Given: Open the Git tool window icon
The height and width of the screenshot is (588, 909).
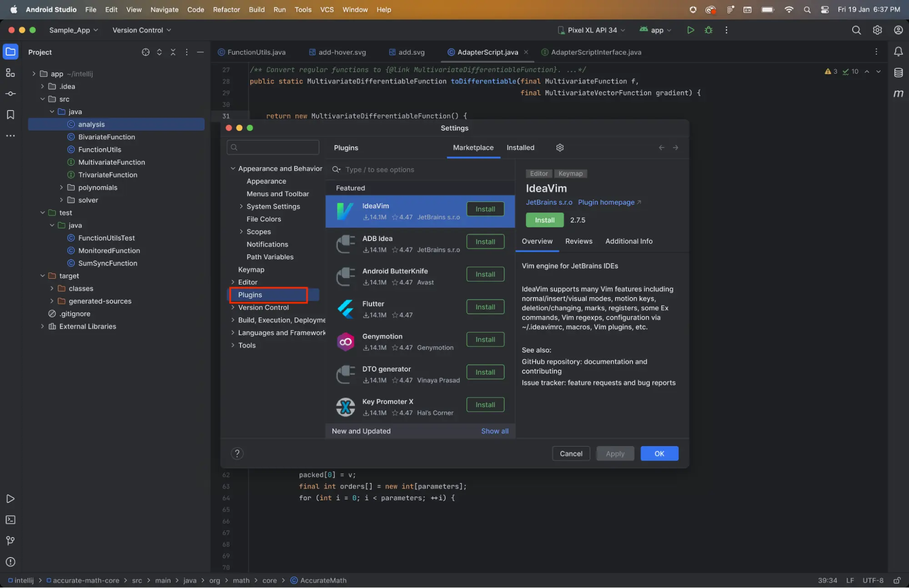Looking at the screenshot, I should pos(10,541).
